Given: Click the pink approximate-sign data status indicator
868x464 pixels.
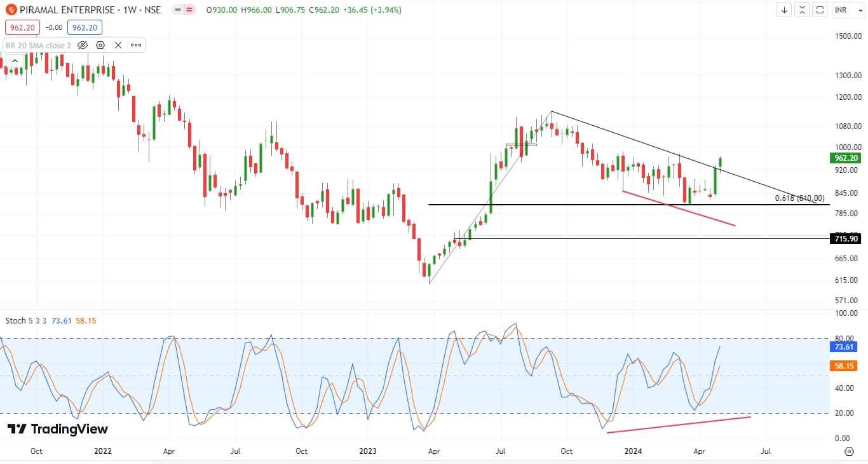Looking at the screenshot, I should [190, 10].
